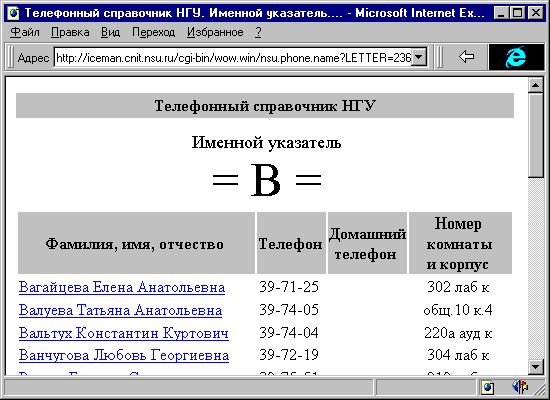
Task: Click column header Телефон
Action: tap(291, 243)
